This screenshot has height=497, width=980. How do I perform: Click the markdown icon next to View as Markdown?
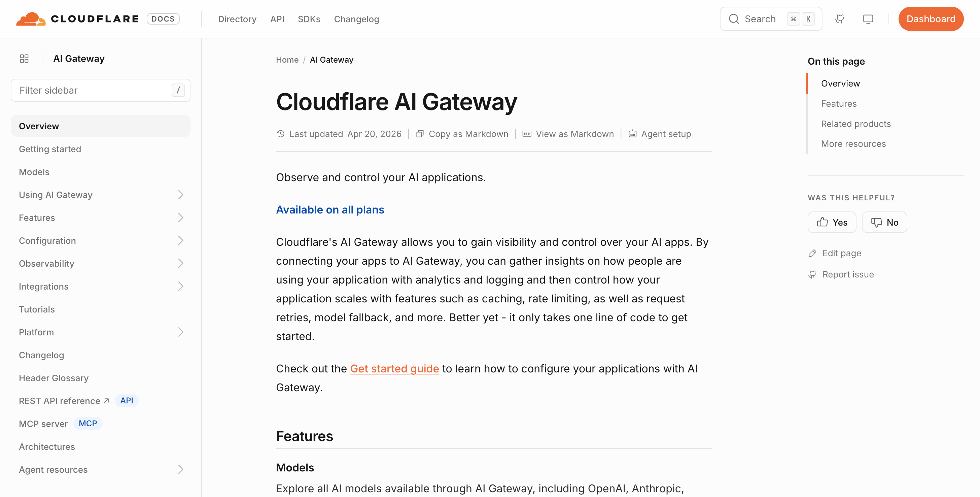tap(527, 134)
